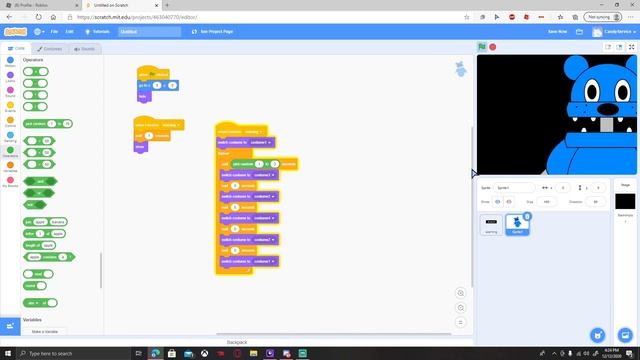Toggle sprite visibility to shown (eye icon)

[x=498, y=202]
